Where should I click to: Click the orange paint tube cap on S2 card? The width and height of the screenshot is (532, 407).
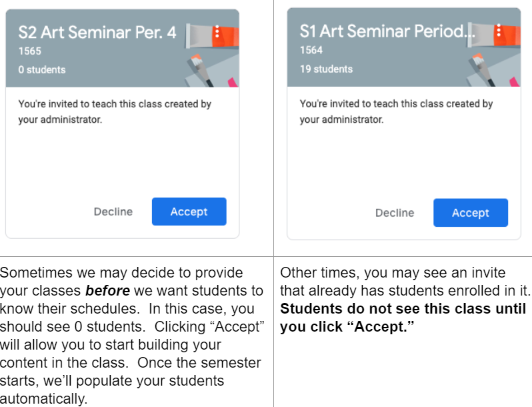point(229,33)
